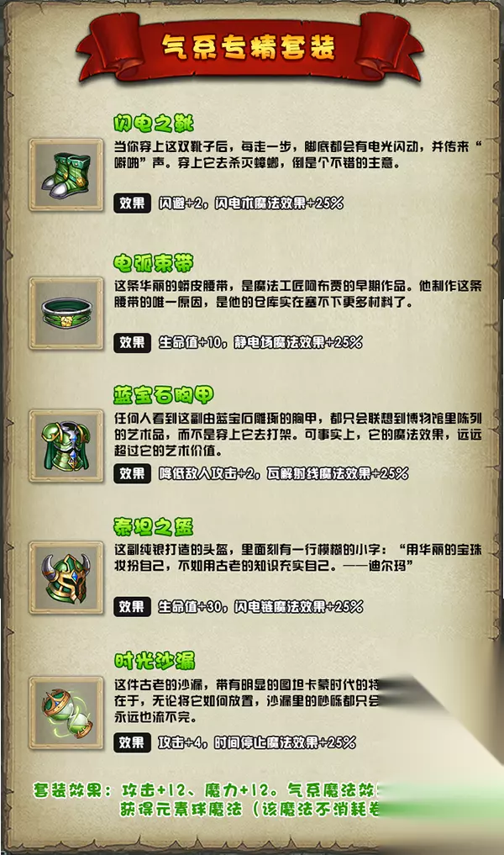Click the hourglass item icon
The image size is (504, 855).
(66, 713)
